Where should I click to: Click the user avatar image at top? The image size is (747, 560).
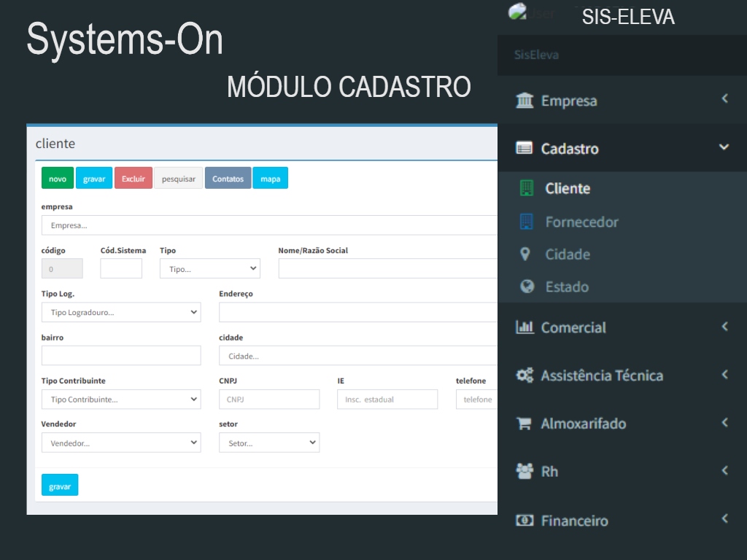[x=517, y=12]
